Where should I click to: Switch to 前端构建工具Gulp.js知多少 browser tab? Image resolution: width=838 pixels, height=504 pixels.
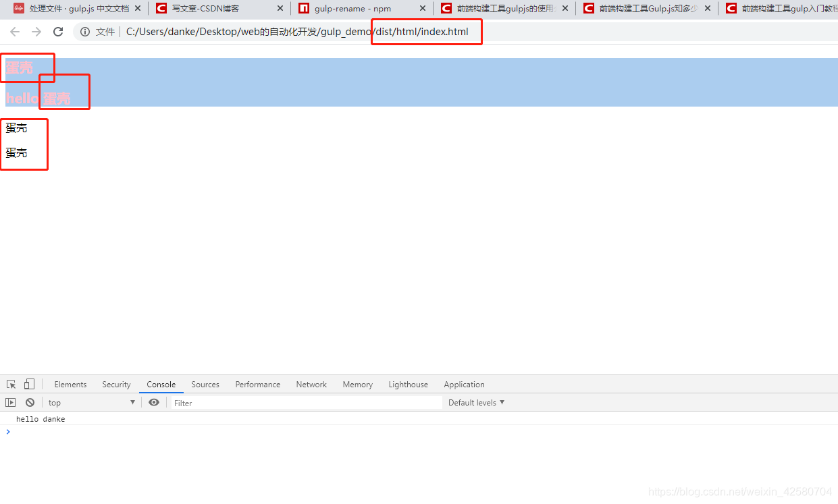click(647, 9)
